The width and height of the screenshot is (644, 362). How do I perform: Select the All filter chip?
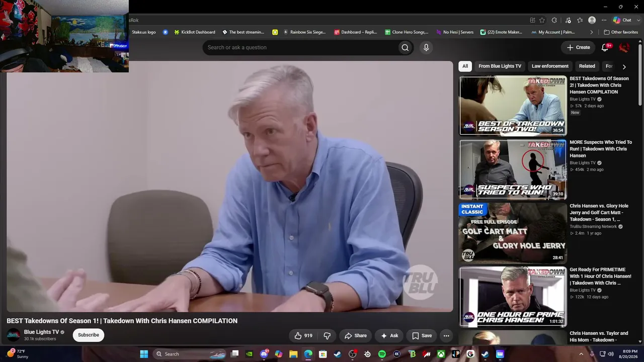(465, 66)
